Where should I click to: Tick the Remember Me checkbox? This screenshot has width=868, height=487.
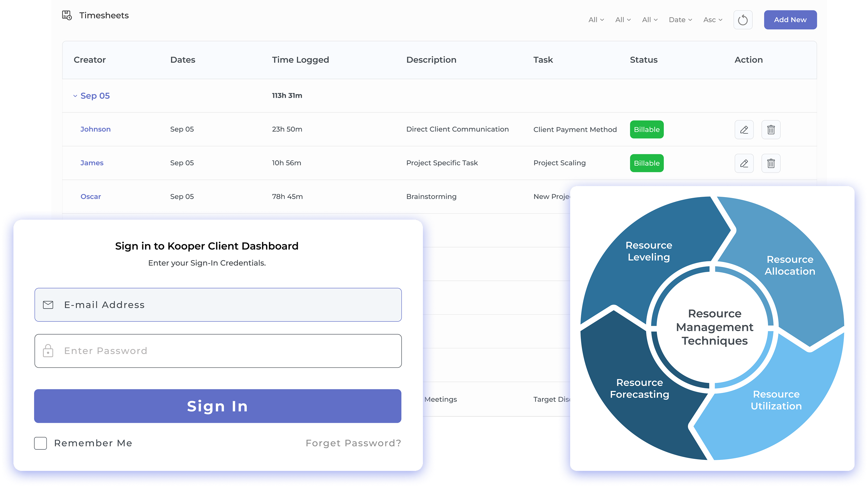(x=40, y=443)
